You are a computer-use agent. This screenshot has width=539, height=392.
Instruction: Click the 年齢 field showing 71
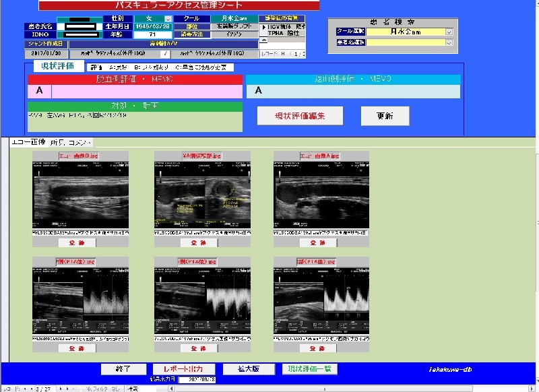[152, 34]
